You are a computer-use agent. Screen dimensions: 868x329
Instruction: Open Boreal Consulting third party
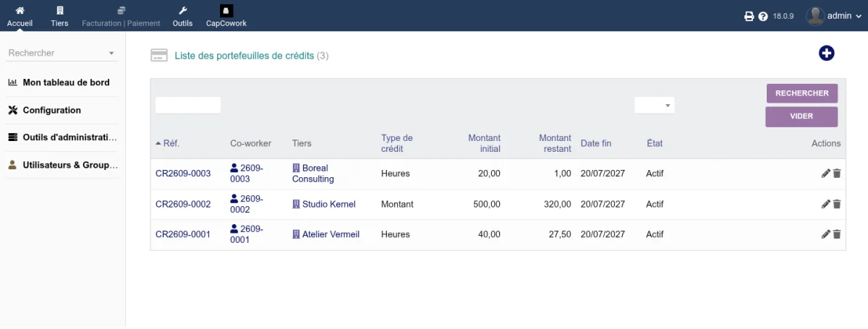[x=313, y=174]
